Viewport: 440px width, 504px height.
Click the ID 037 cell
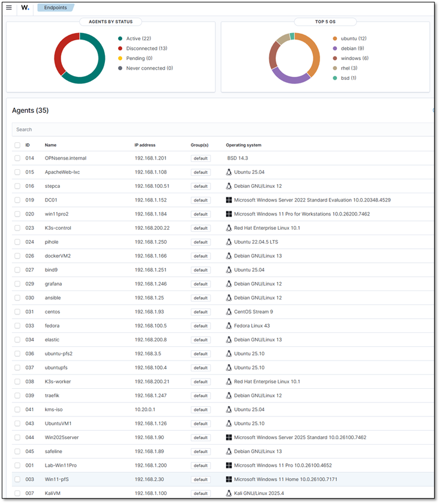[30, 368]
